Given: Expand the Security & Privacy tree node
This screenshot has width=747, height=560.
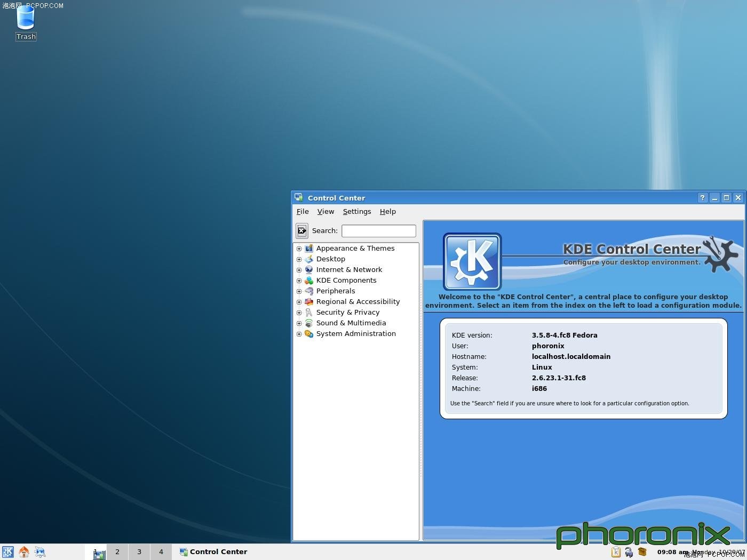Looking at the screenshot, I should (x=299, y=313).
